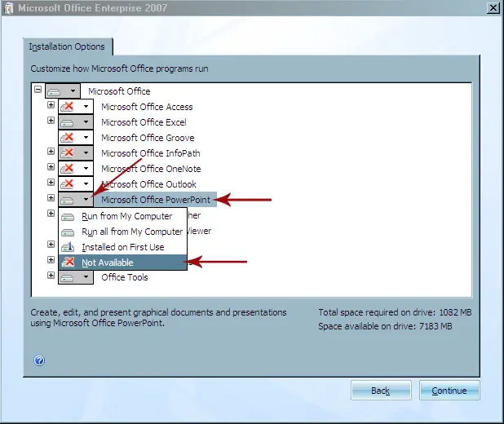Screen dimensions: 504x424
Task: Open install options dropdown for Groove
Action: pyautogui.click(x=86, y=138)
